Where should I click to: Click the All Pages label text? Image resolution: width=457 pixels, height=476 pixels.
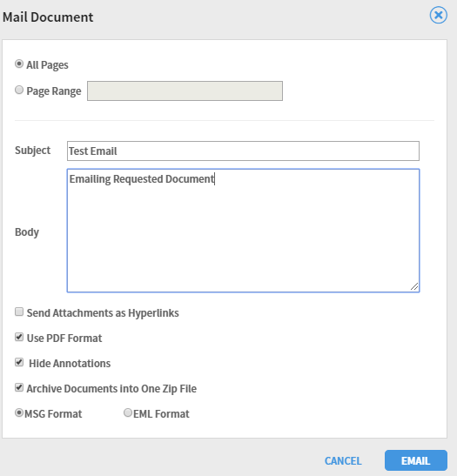pyautogui.click(x=47, y=65)
